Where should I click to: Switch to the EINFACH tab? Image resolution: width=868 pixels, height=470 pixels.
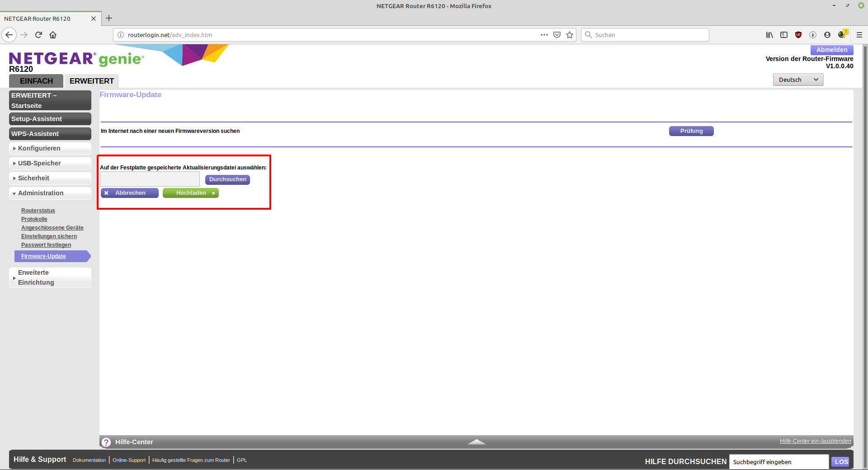point(36,81)
